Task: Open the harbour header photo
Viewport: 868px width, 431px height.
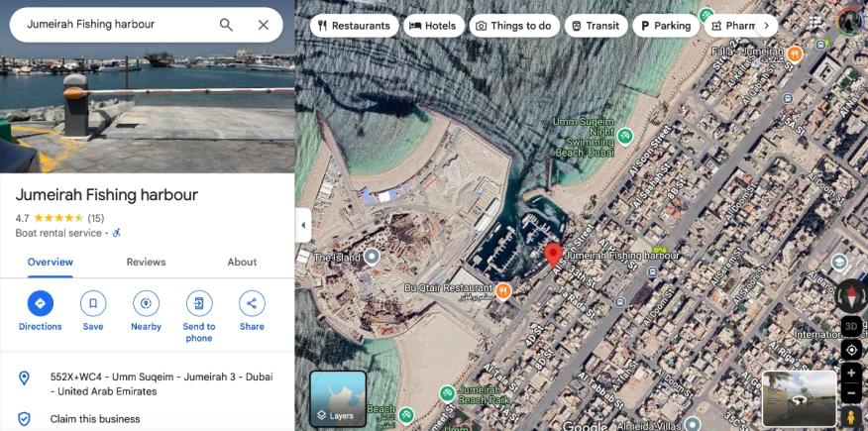Action: (148, 108)
